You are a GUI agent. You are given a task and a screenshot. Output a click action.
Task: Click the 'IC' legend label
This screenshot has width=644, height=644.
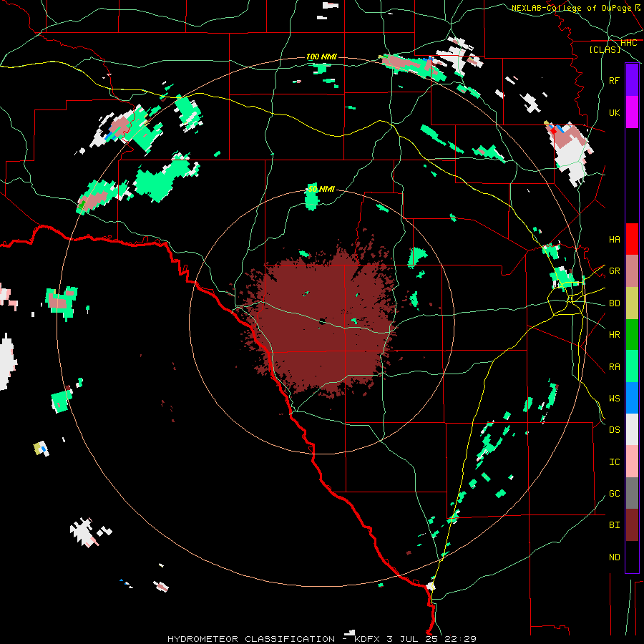tap(614, 462)
